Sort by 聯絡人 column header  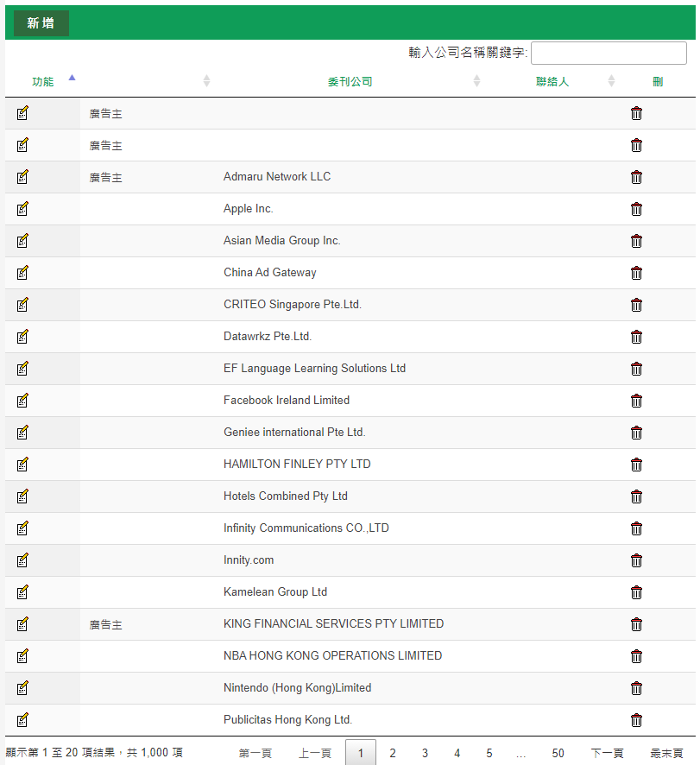tap(552, 81)
